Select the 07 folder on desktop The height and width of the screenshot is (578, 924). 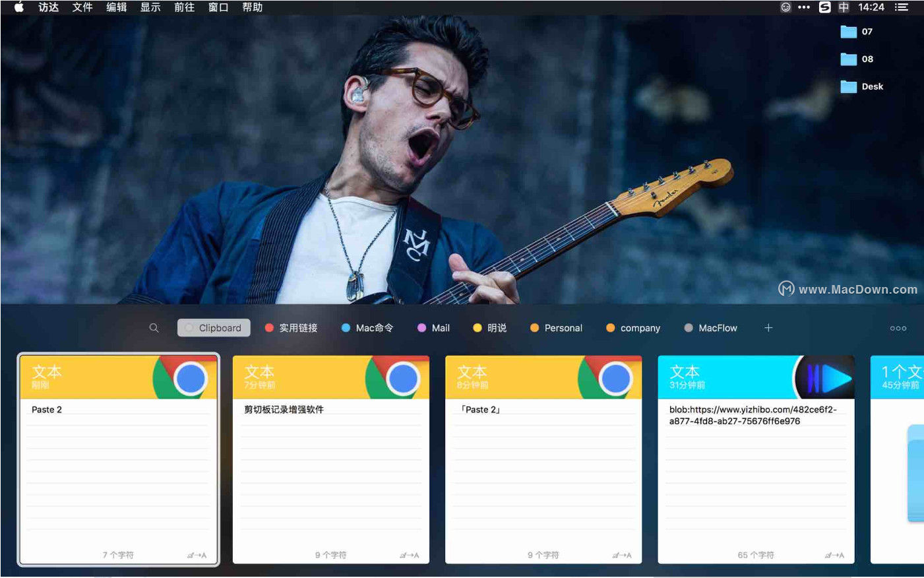(857, 32)
